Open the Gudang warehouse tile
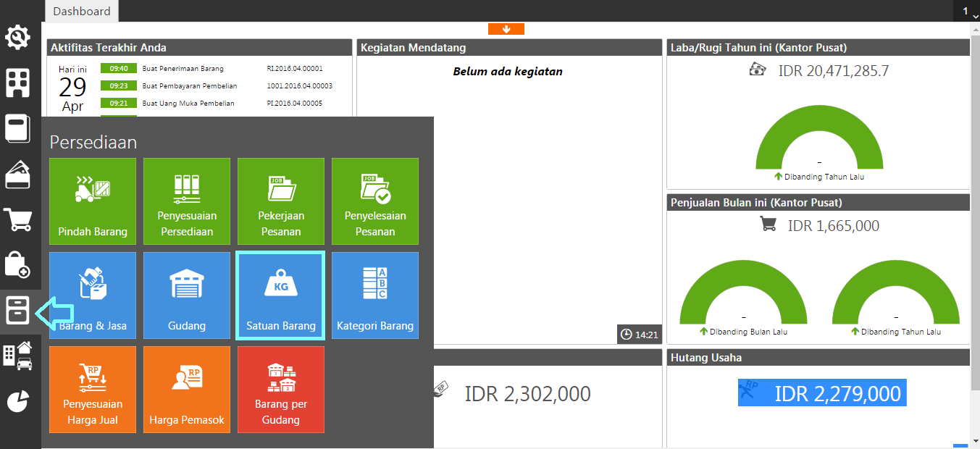Screen dimensions: 980x449 (187, 295)
